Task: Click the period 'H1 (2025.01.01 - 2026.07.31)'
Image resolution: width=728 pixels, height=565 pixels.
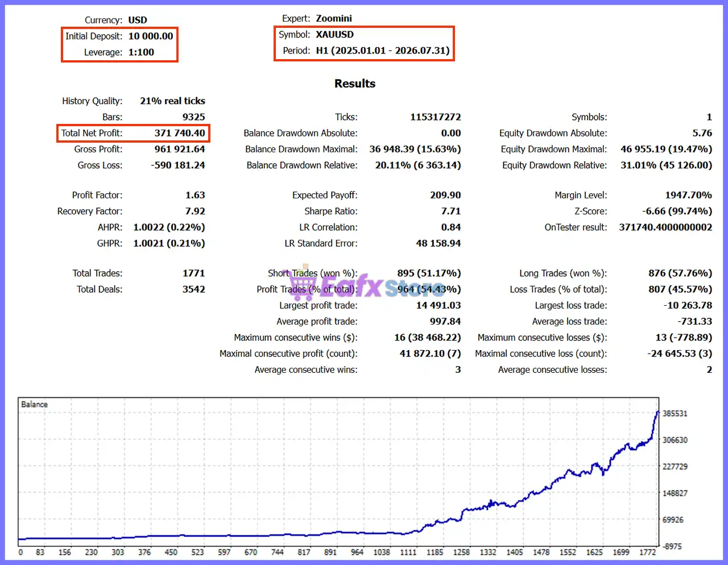Action: pyautogui.click(x=383, y=50)
